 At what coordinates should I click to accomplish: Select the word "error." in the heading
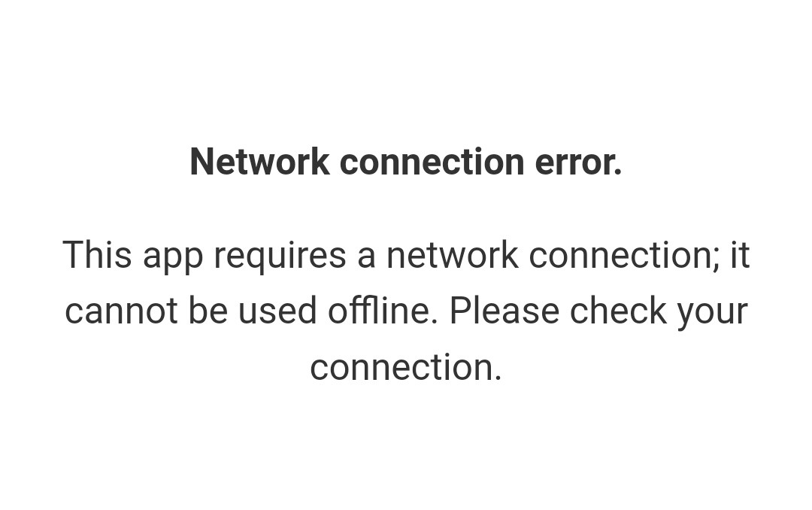click(578, 162)
